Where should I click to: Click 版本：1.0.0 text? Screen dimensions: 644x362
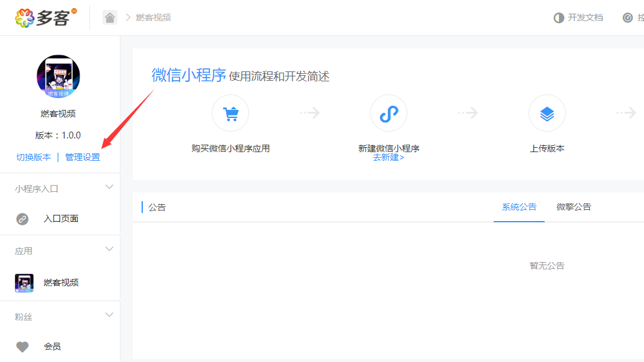click(58, 135)
